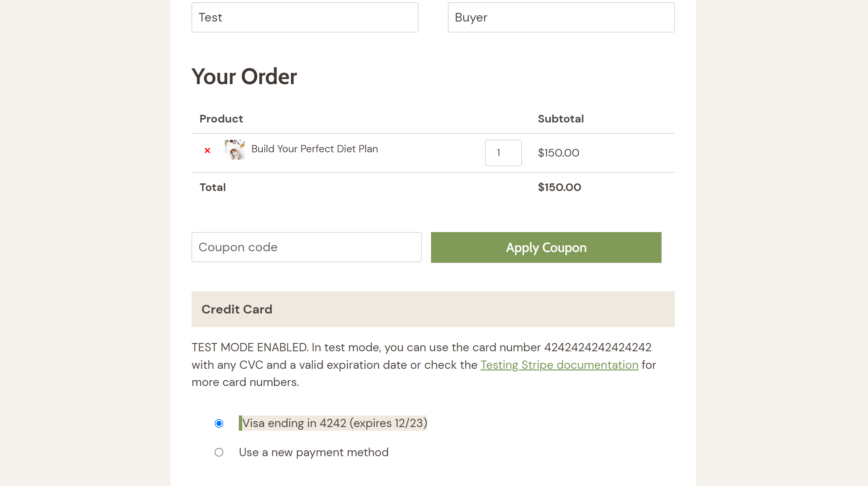Screen dimensions: 868x486
Task: Select the quantity box showing 1
Action: pyautogui.click(x=503, y=153)
